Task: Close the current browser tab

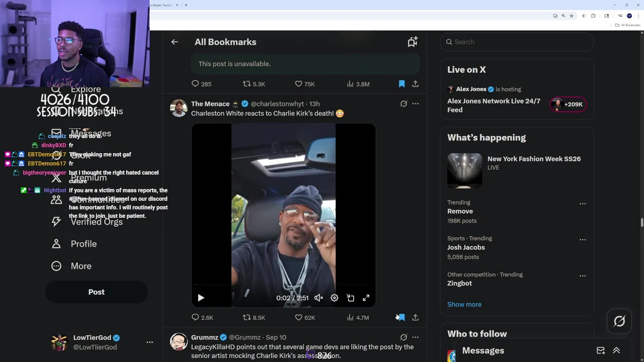Action: [x=177, y=5]
